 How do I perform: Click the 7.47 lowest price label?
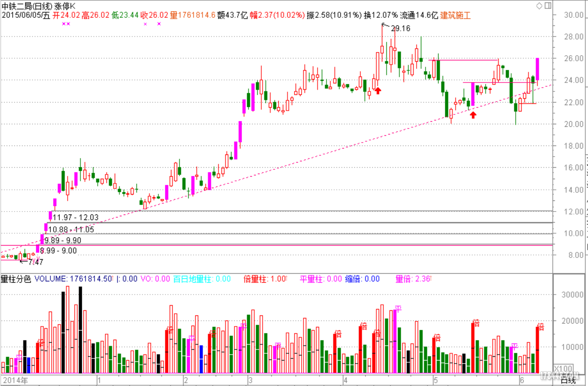[x=36, y=262]
